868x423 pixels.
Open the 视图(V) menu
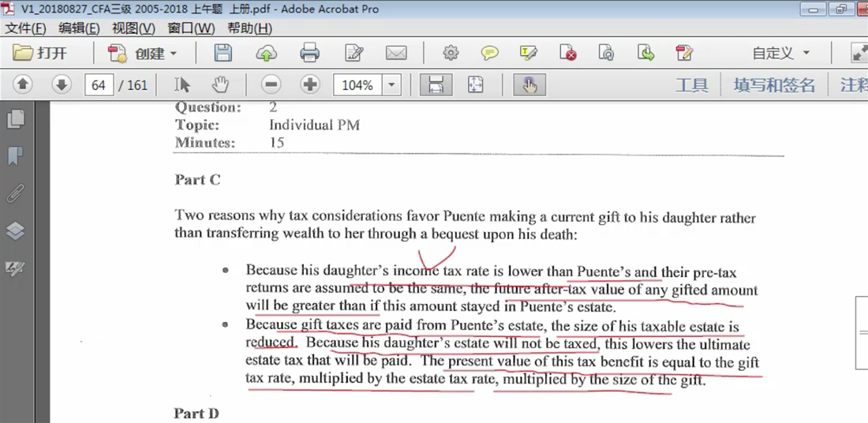[x=133, y=28]
